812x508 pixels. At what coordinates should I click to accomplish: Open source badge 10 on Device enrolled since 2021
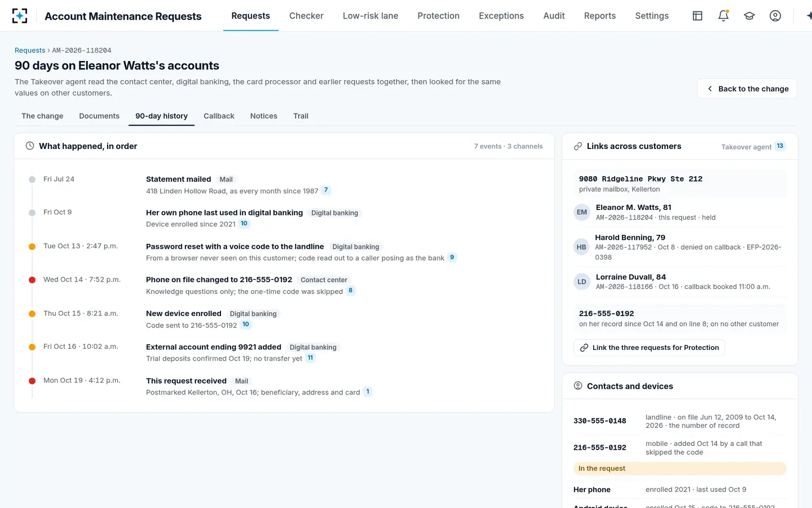pos(244,224)
